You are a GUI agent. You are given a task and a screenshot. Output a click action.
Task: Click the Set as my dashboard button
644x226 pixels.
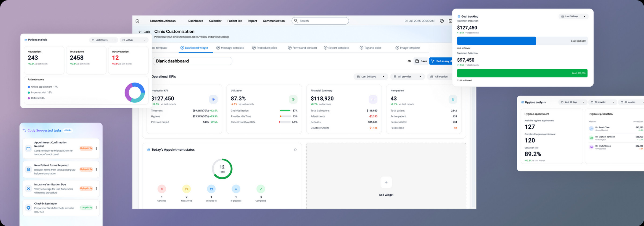pos(441,61)
